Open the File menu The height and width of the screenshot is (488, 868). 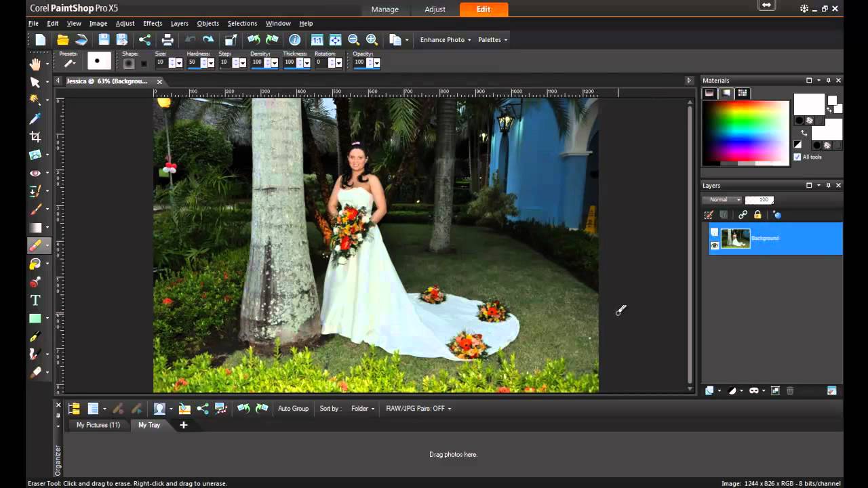33,23
